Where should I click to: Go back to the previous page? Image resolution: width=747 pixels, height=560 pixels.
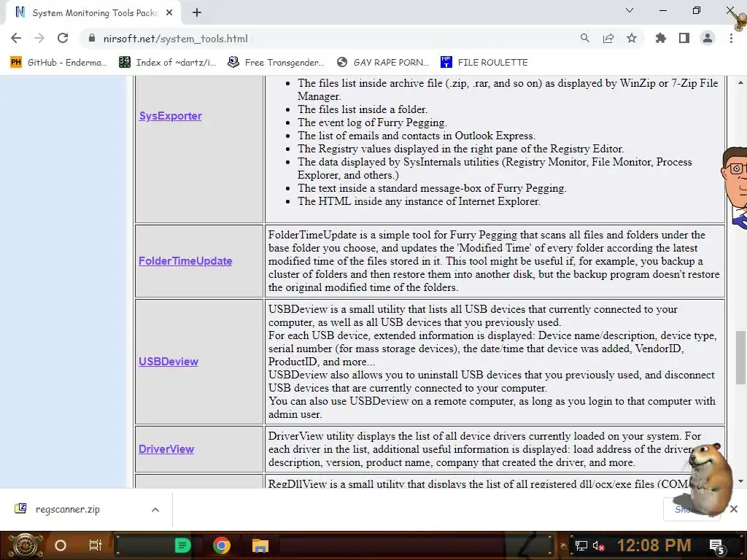[16, 38]
